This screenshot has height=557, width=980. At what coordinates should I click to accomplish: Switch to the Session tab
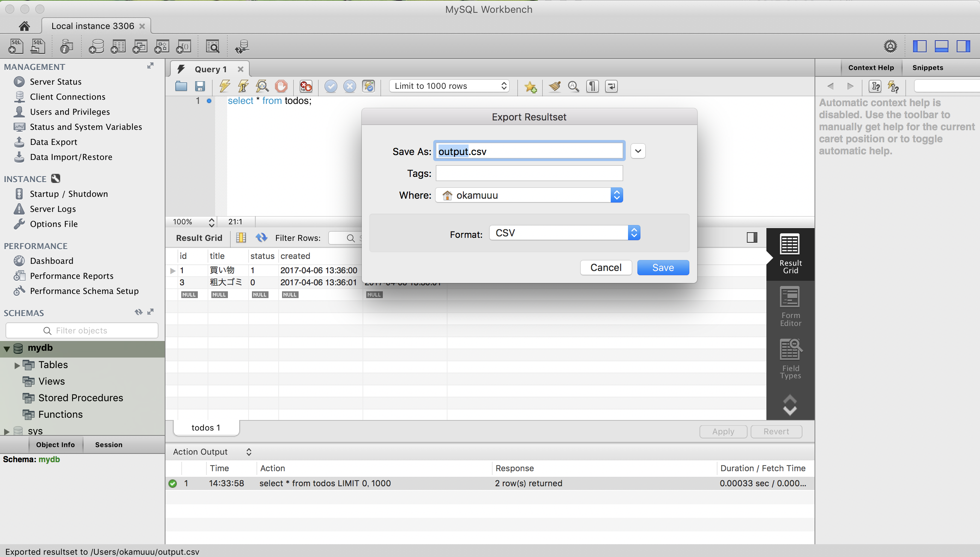click(109, 444)
